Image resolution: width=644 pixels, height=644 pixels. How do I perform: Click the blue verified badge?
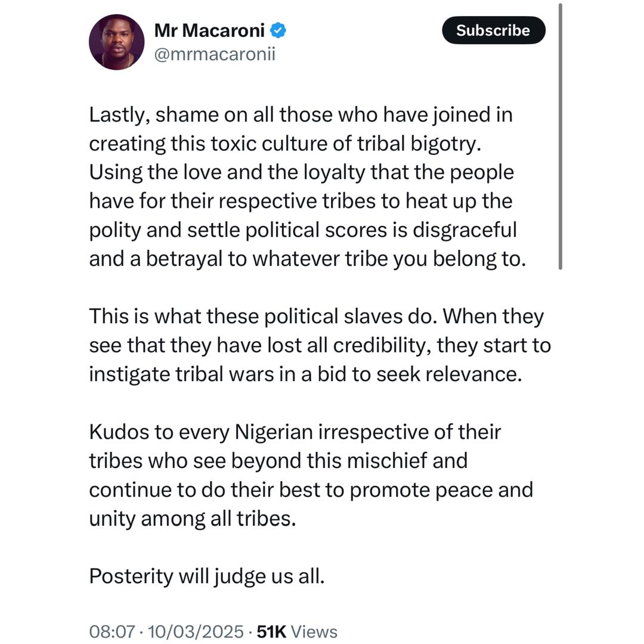pos(278,30)
